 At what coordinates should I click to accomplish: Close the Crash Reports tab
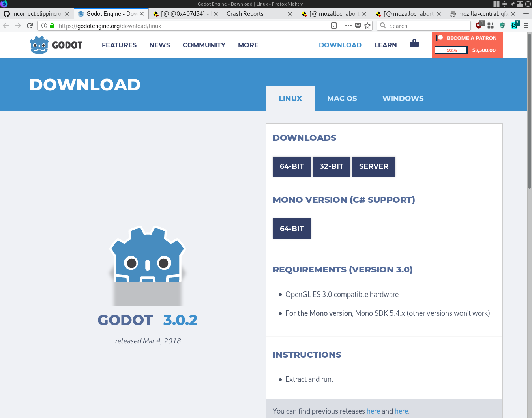(290, 14)
